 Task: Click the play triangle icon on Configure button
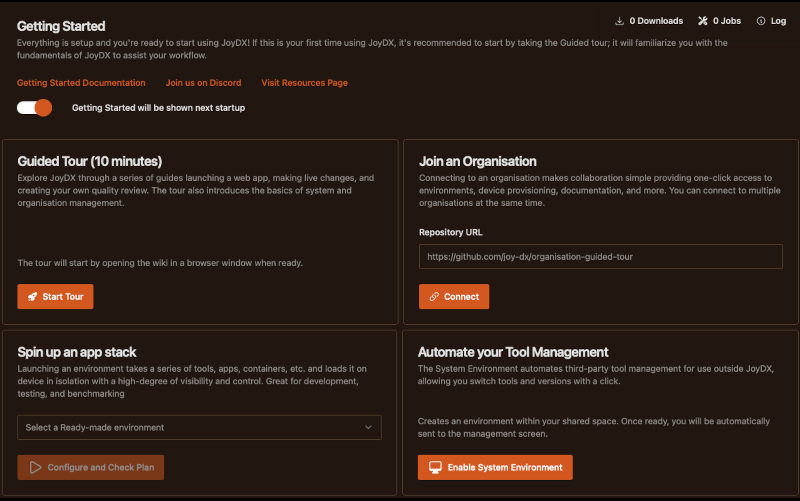(35, 467)
